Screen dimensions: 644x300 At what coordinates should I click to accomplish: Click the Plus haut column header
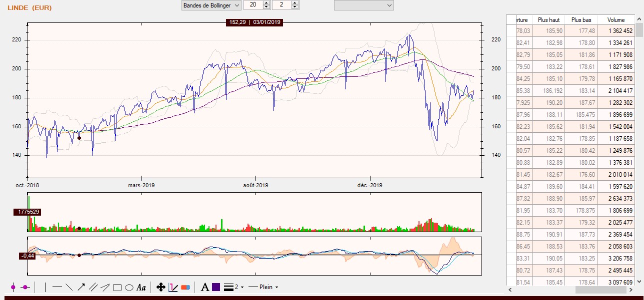548,20
